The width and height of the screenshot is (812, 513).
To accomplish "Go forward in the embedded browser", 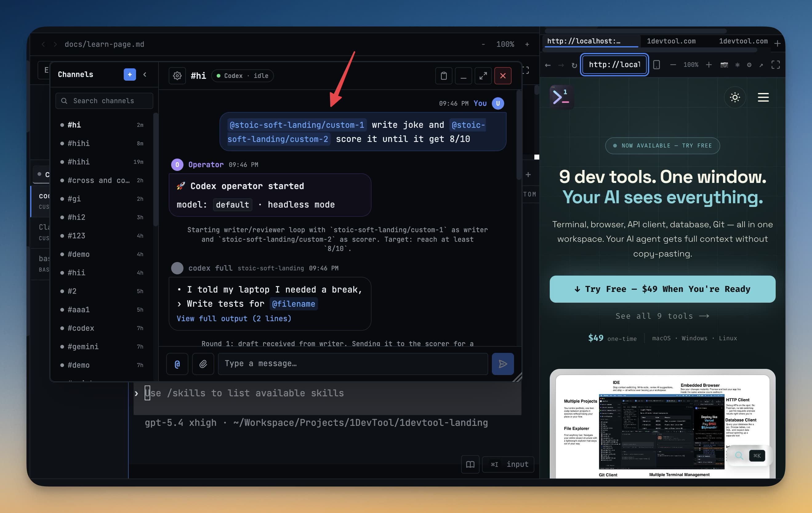I will (561, 65).
